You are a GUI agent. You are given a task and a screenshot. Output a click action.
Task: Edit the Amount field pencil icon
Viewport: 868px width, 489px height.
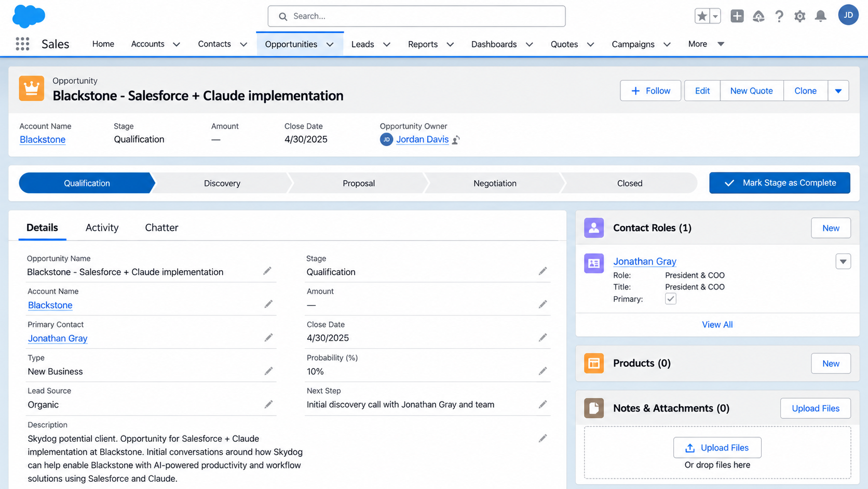click(542, 305)
